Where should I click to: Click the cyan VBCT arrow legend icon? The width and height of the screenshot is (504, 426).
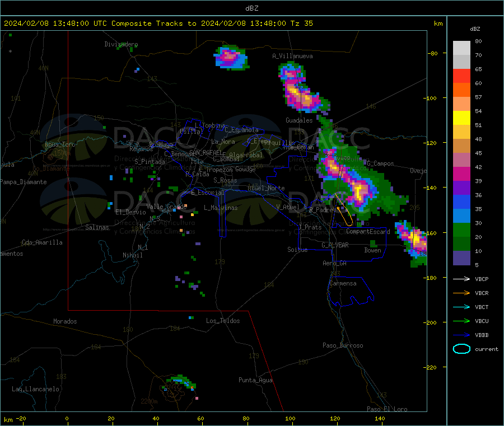coord(461,307)
